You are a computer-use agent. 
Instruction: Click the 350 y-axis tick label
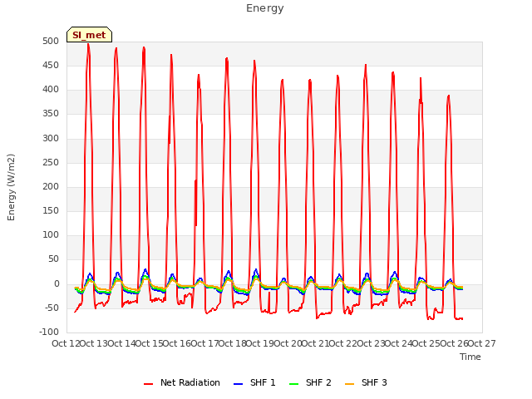pos(51,114)
